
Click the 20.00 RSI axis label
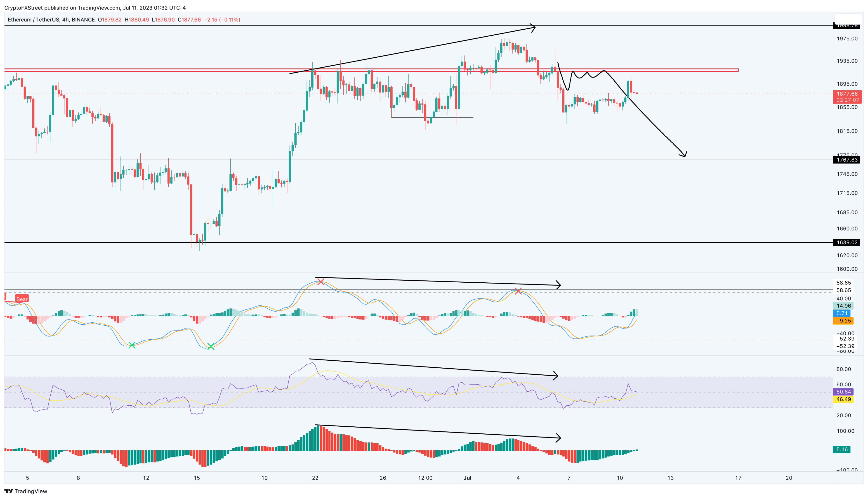(843, 415)
